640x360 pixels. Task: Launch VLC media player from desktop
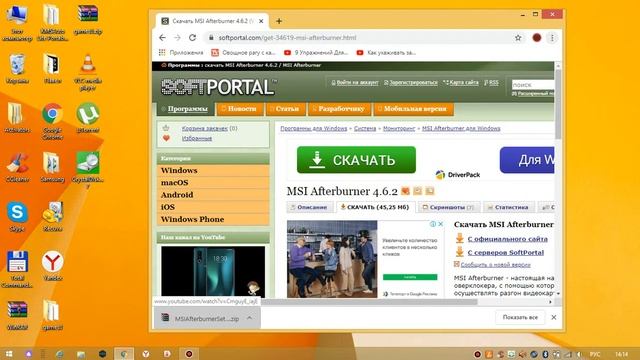87,72
